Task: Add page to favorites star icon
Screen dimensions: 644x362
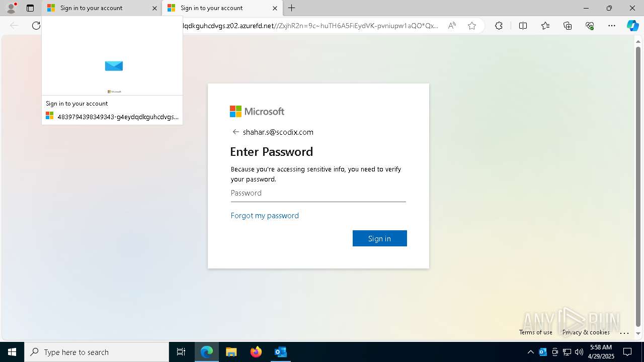Action: (x=472, y=26)
